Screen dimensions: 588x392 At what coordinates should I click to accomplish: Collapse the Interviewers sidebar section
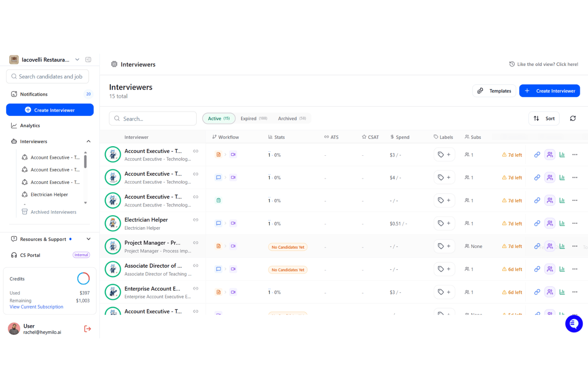(x=89, y=141)
